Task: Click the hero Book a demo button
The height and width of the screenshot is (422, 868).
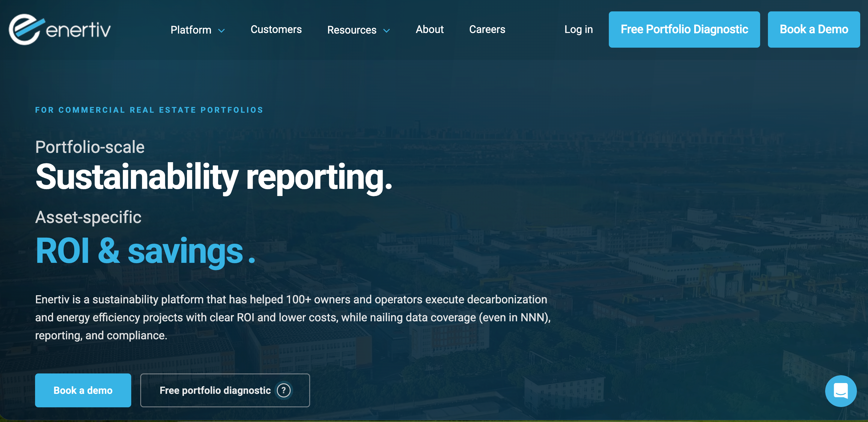Action: pos(83,390)
